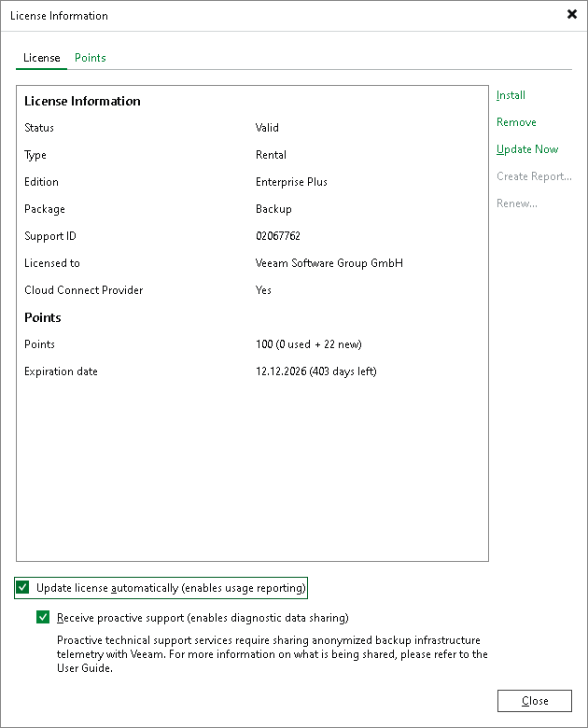The height and width of the screenshot is (728, 588).
Task: Click the 'Support ID' label
Action: pyautogui.click(x=50, y=236)
